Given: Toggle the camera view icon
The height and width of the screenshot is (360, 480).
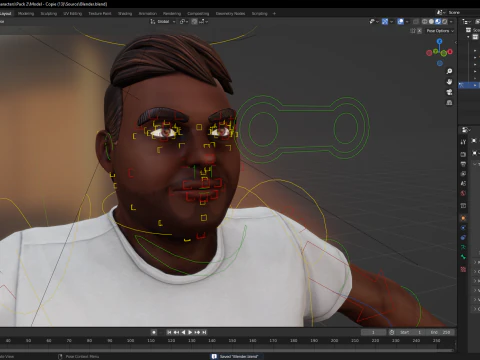Looking at the screenshot, I should point(449,92).
